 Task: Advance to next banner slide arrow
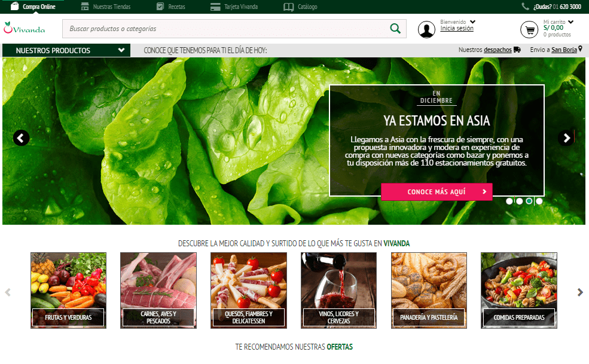566,138
